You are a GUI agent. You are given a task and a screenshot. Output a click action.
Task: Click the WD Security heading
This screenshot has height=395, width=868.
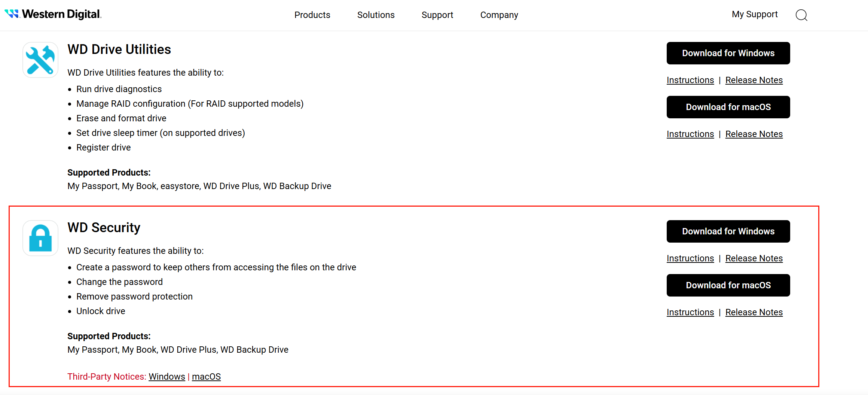click(x=104, y=228)
